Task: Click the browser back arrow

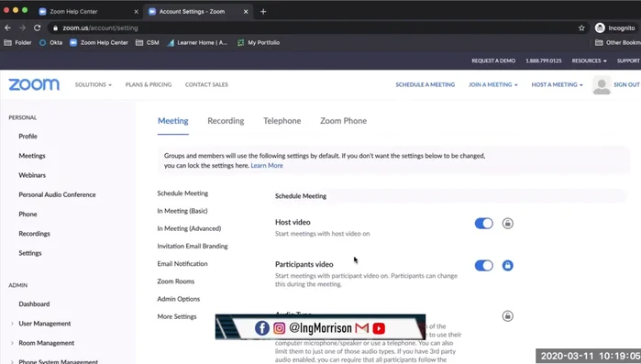Action: (7, 28)
